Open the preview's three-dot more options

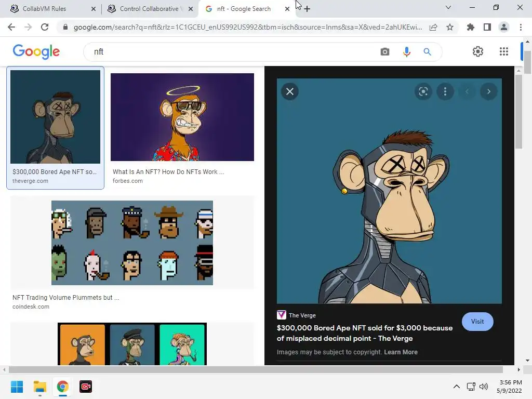(x=445, y=91)
